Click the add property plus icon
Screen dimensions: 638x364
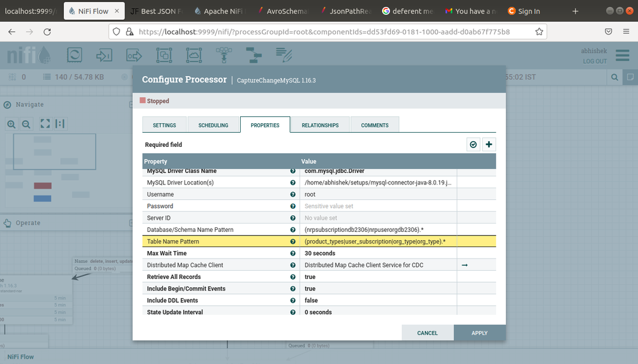coord(489,145)
